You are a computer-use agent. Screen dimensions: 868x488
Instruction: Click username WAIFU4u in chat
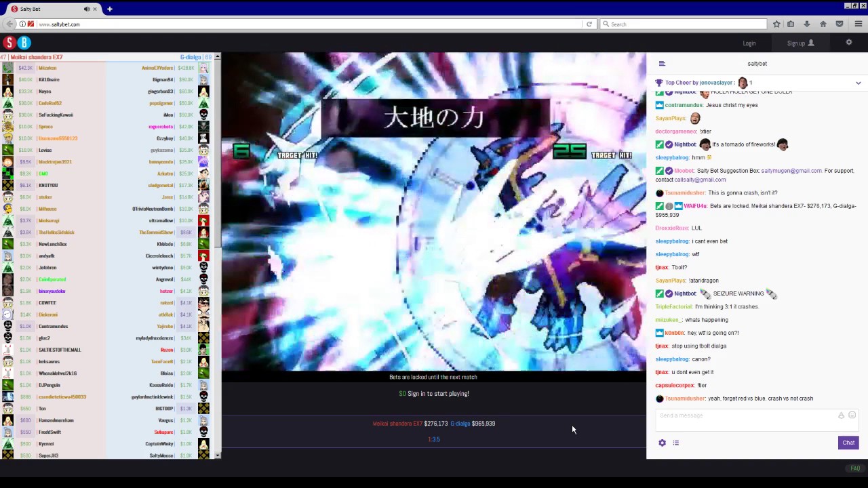click(695, 206)
